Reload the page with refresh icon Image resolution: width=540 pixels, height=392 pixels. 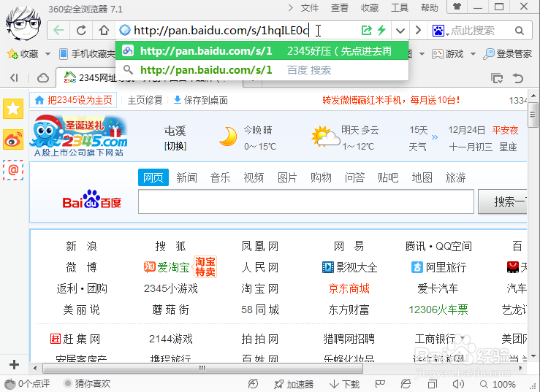click(81, 30)
